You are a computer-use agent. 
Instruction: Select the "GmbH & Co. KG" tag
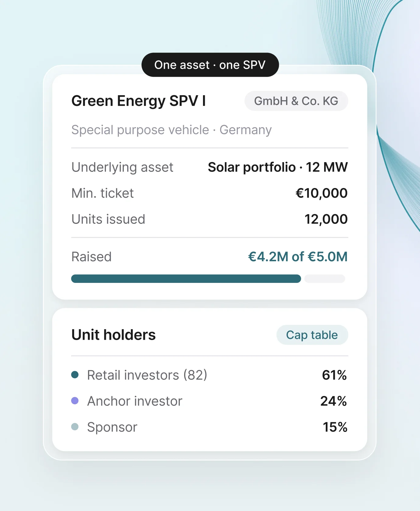296,101
